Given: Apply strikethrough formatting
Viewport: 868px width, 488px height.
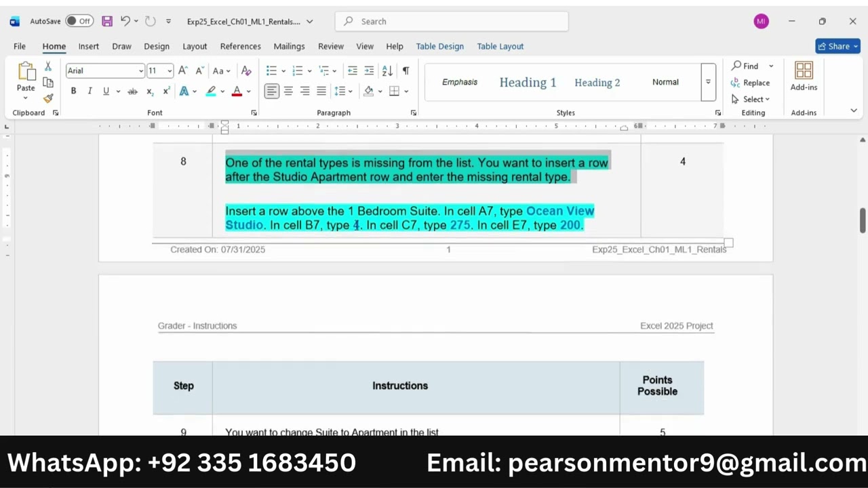Looking at the screenshot, I should tap(132, 91).
